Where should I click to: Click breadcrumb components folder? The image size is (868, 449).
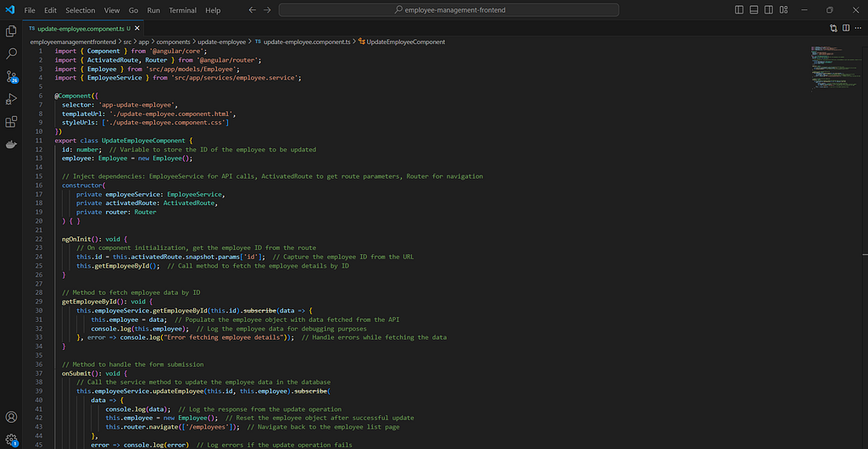point(173,42)
